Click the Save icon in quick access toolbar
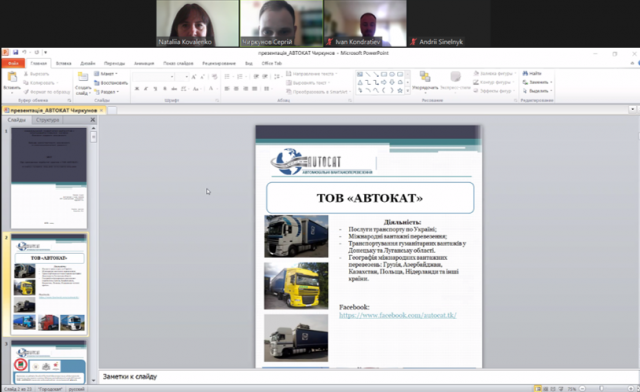This screenshot has width=640, height=392. (x=16, y=53)
